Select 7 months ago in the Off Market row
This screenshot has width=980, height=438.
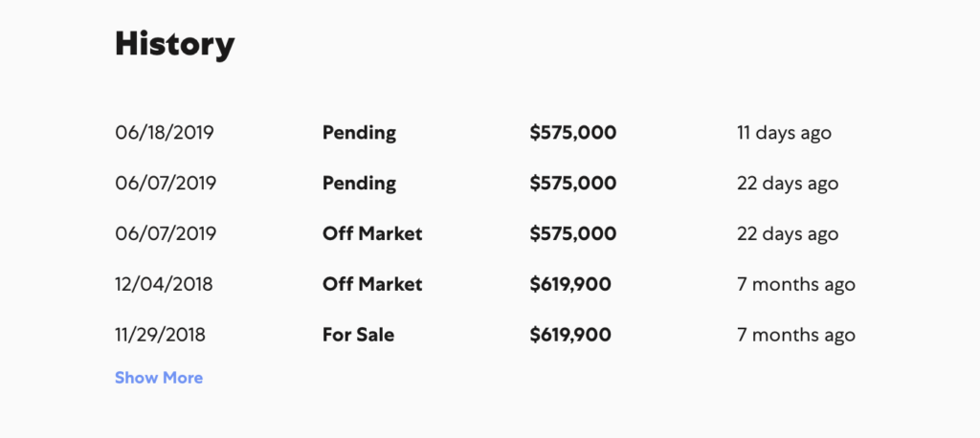click(x=796, y=285)
